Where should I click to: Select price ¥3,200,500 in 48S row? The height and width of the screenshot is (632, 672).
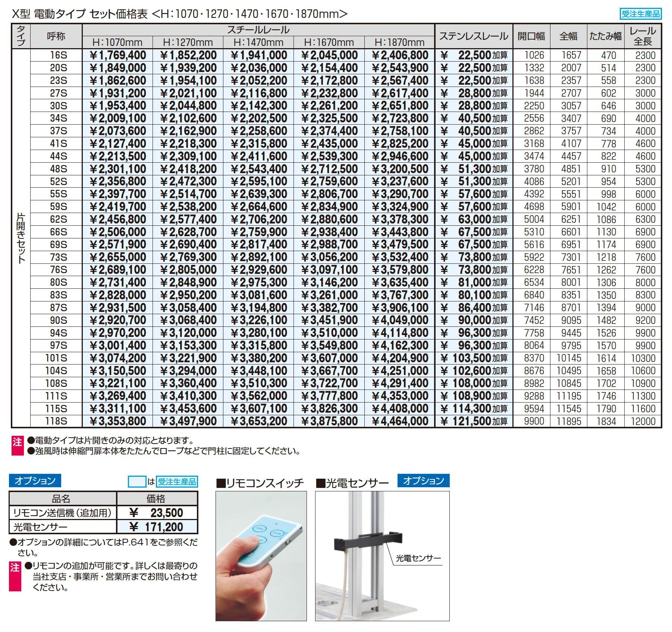(x=400, y=169)
